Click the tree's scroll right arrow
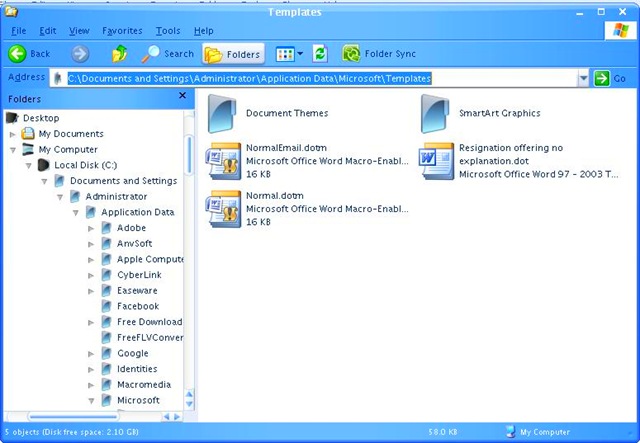The width and height of the screenshot is (640, 443). click(177, 417)
